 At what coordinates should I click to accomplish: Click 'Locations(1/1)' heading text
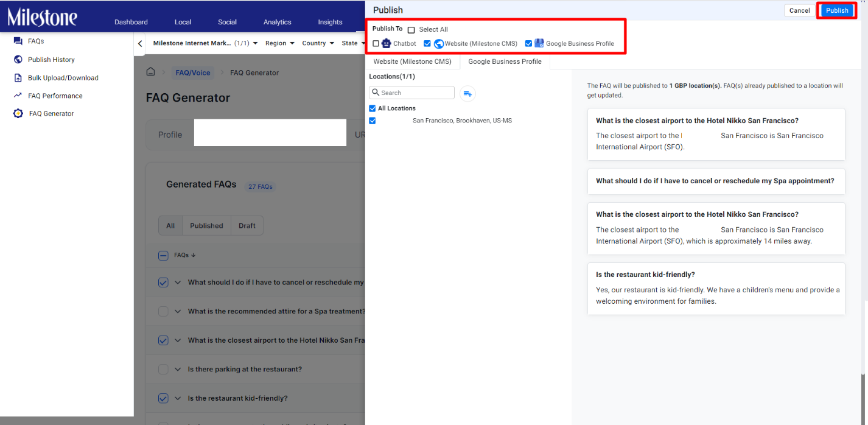(x=392, y=77)
